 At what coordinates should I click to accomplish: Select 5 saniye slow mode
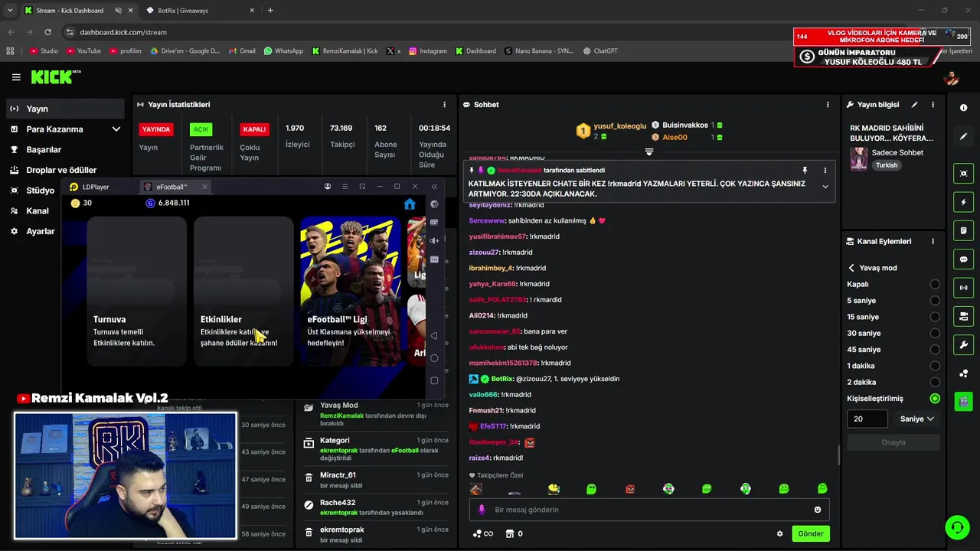click(x=935, y=300)
